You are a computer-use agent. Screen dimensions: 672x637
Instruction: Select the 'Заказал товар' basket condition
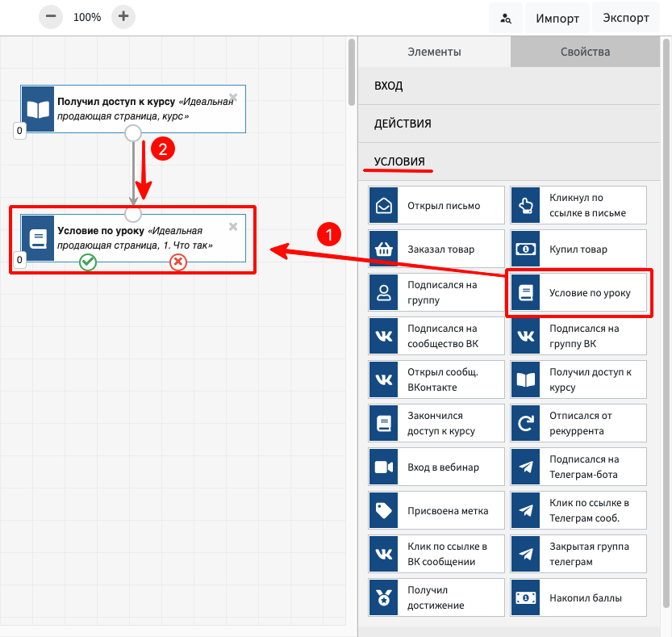point(436,249)
